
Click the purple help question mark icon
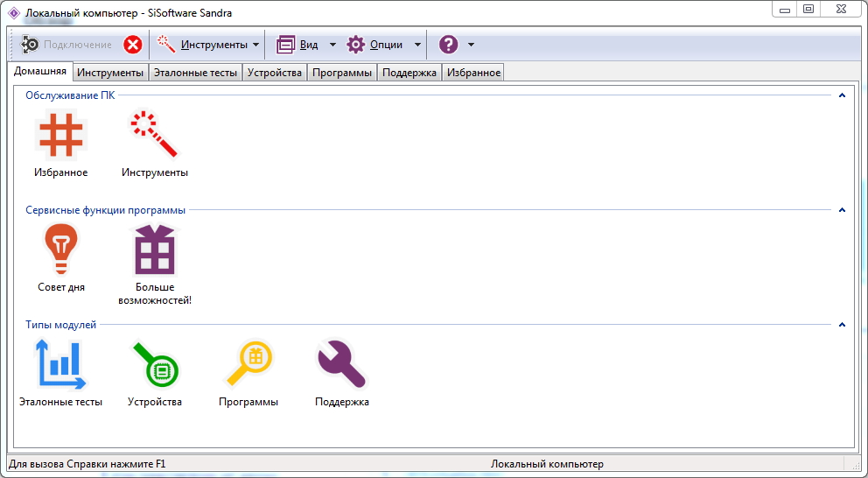click(448, 45)
